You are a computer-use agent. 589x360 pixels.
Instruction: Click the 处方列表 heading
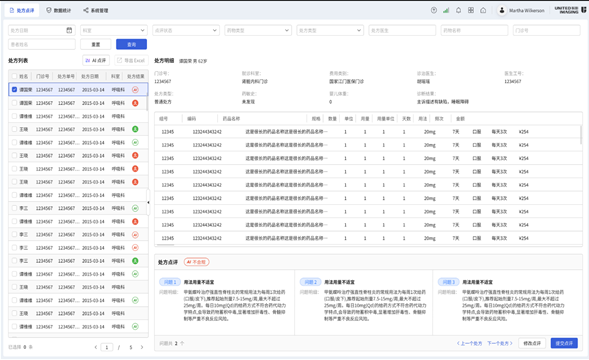pos(18,61)
